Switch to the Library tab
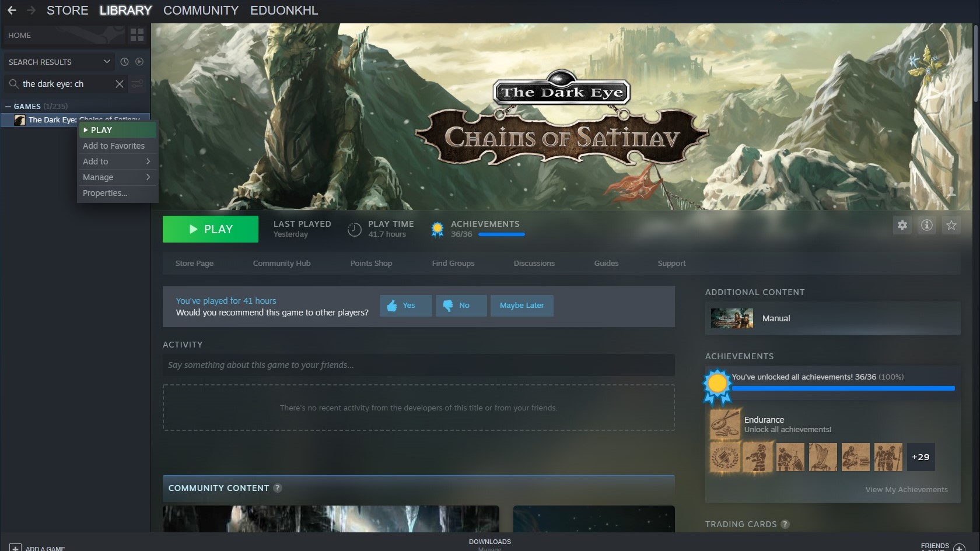This screenshot has height=551, width=980. point(125,10)
